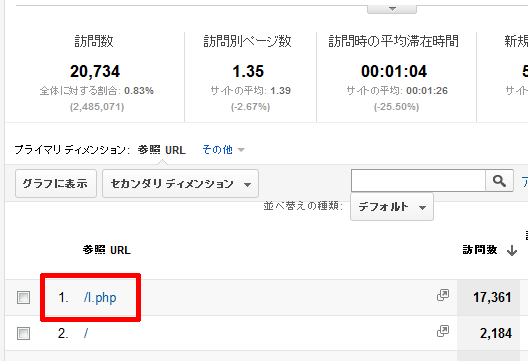Select the 訪問数 metric tile showing 20,734
Screen dimensions: 528x361
pos(95,77)
